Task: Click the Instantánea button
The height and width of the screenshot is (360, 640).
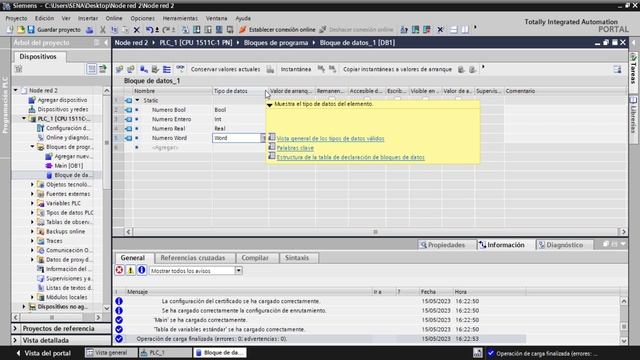Action: (x=296, y=69)
